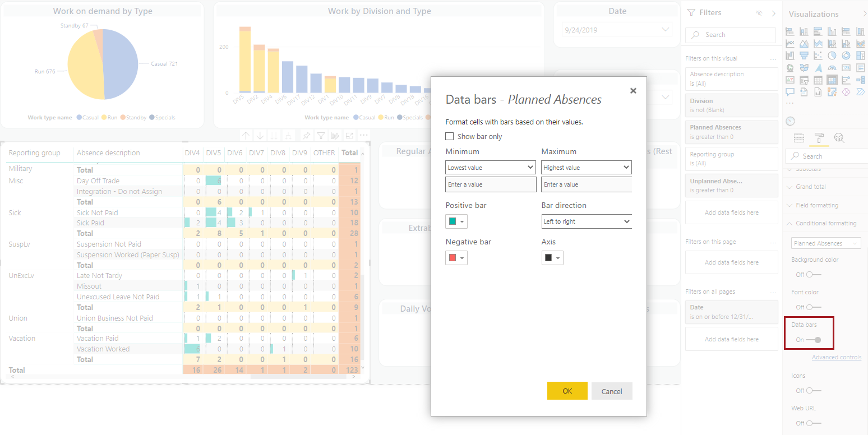The height and width of the screenshot is (435, 868).
Task: Click the Minimum Enter a value field
Action: [491, 184]
